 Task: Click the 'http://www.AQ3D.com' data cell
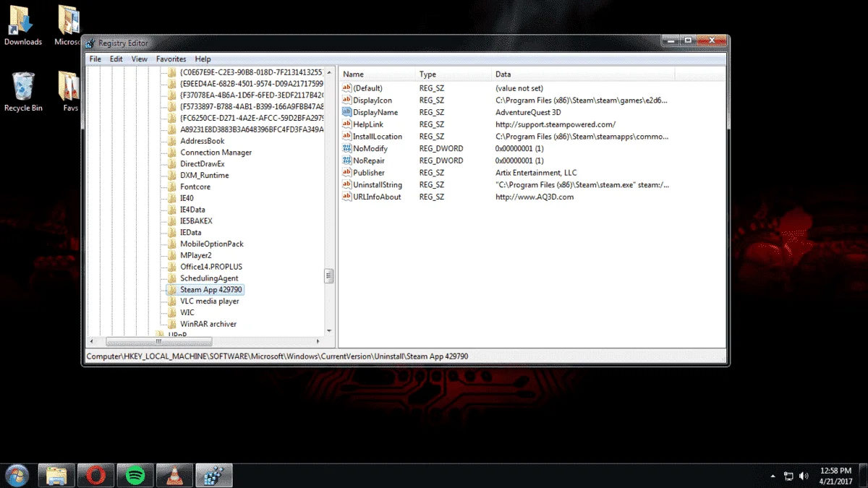pyautogui.click(x=535, y=197)
